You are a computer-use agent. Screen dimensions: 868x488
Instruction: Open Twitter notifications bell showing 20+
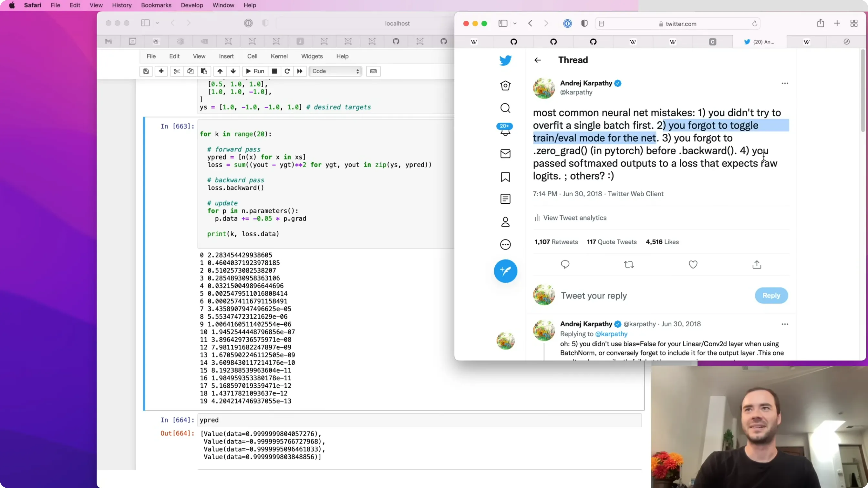tap(505, 130)
